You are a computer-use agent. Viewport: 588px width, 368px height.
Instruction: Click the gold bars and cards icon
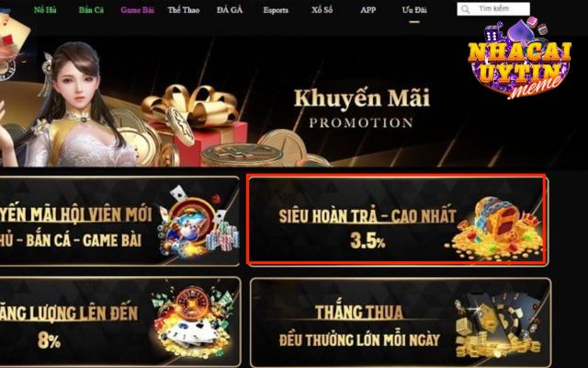coord(499,324)
